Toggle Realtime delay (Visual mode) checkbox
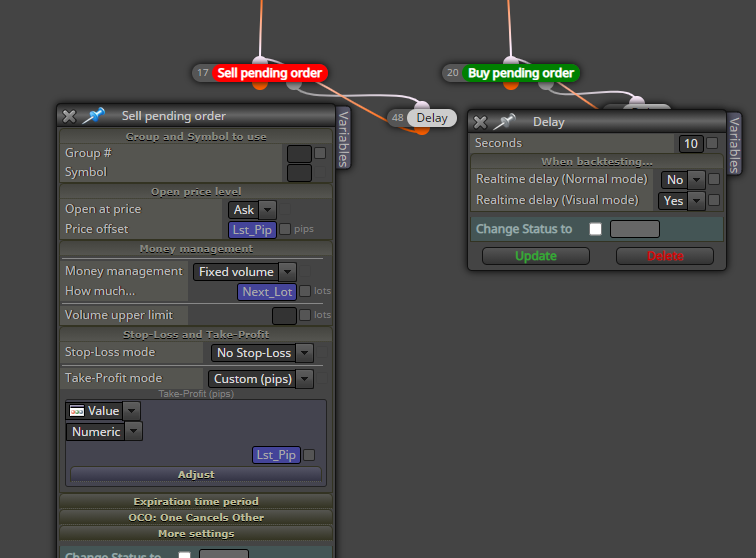This screenshot has width=756, height=558. [x=715, y=200]
